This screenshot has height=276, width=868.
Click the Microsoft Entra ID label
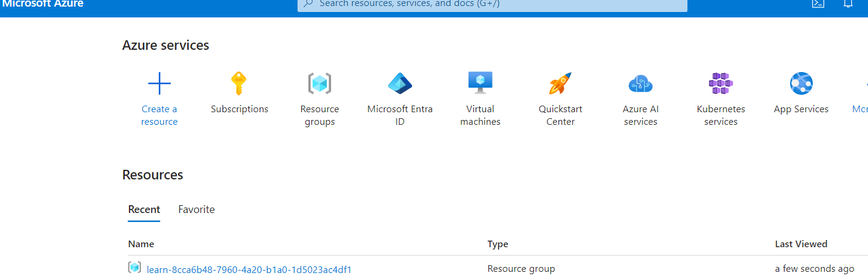(x=400, y=115)
